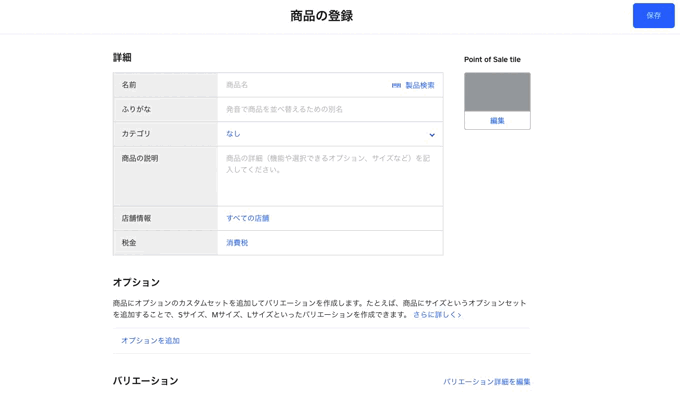Open the カテゴリ dropdown showing なし
The image size is (680, 394).
[330, 134]
